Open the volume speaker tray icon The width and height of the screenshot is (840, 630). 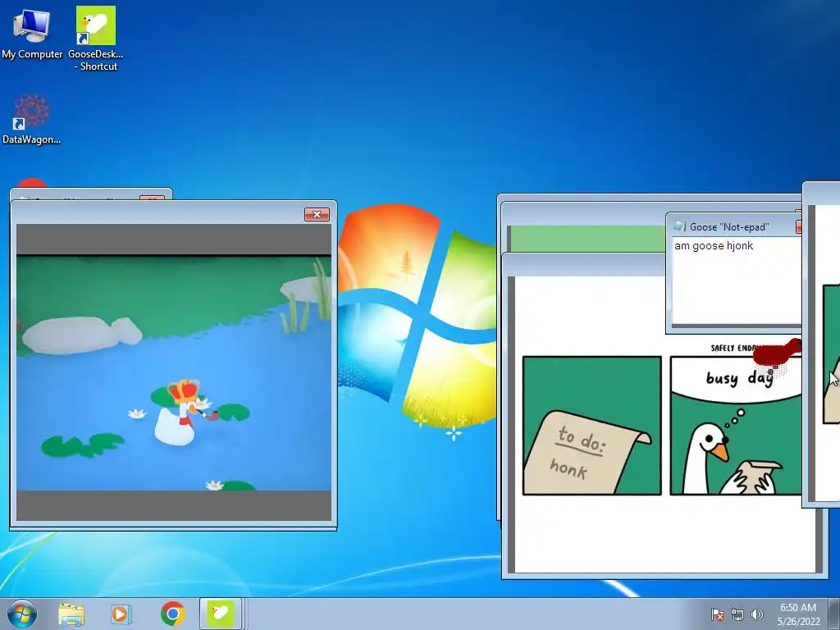(756, 614)
